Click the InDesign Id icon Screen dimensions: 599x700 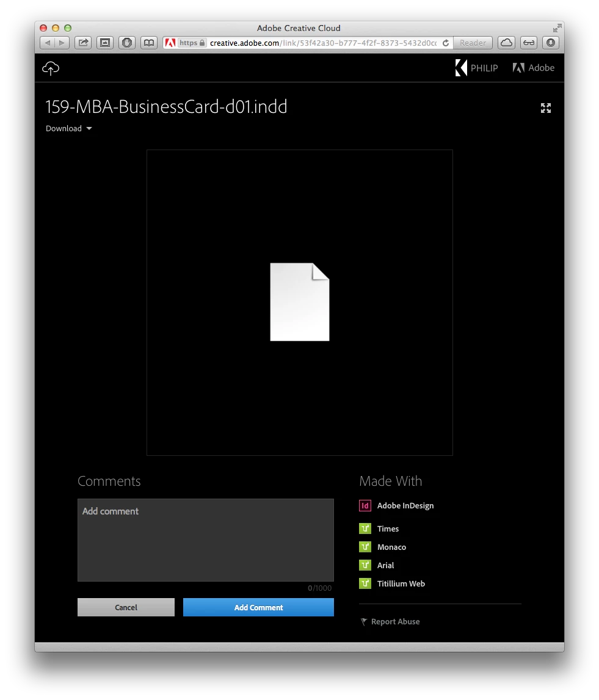365,506
